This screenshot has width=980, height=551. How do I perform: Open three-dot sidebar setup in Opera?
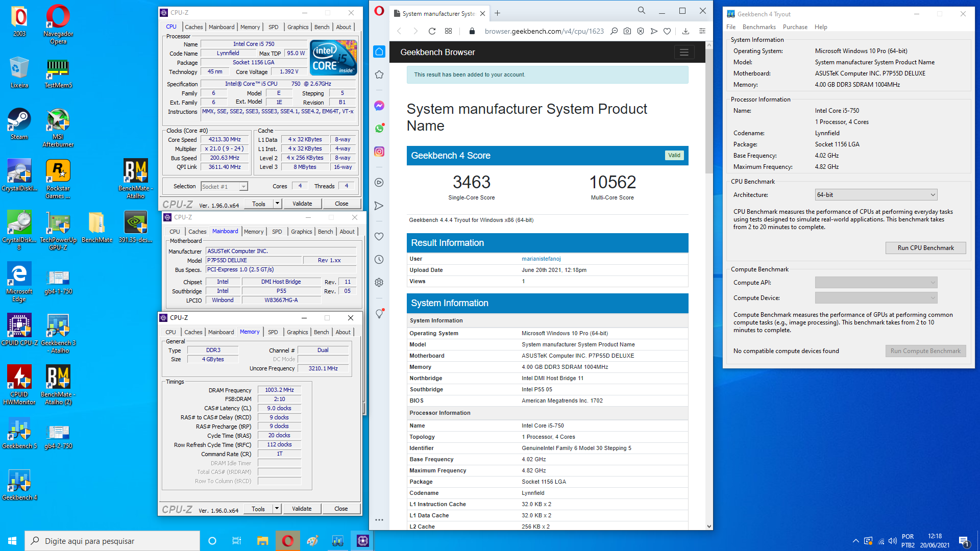379,520
